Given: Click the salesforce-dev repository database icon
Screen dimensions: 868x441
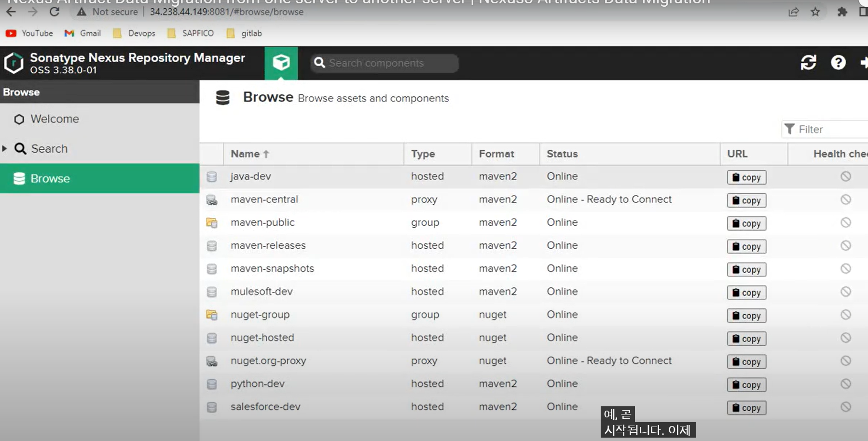Looking at the screenshot, I should click(x=212, y=407).
